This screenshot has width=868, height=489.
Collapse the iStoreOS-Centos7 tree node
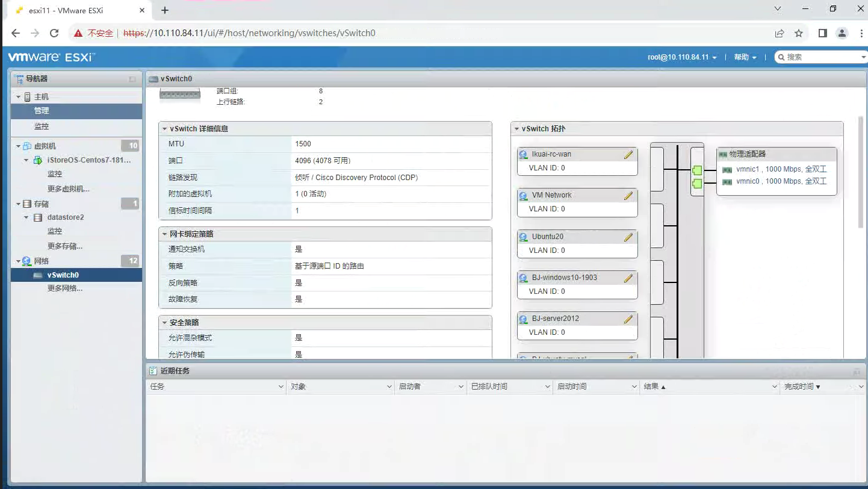point(26,160)
